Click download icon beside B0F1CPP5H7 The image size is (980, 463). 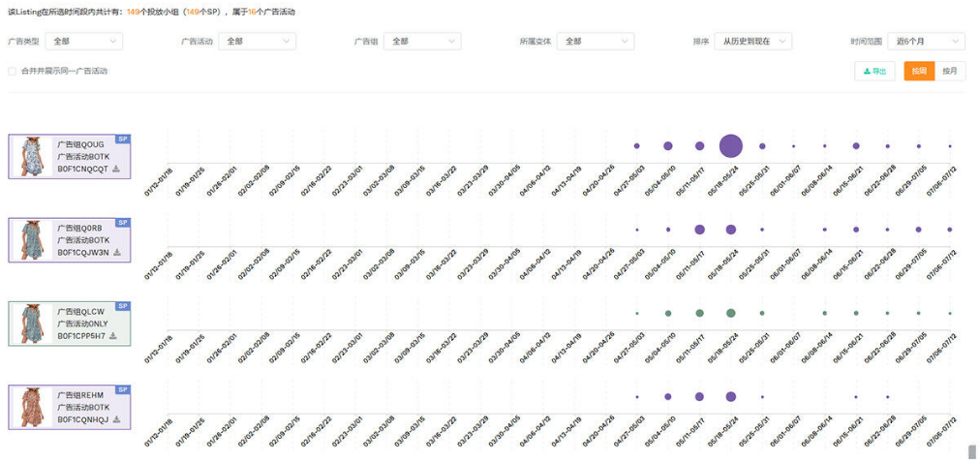tap(113, 336)
